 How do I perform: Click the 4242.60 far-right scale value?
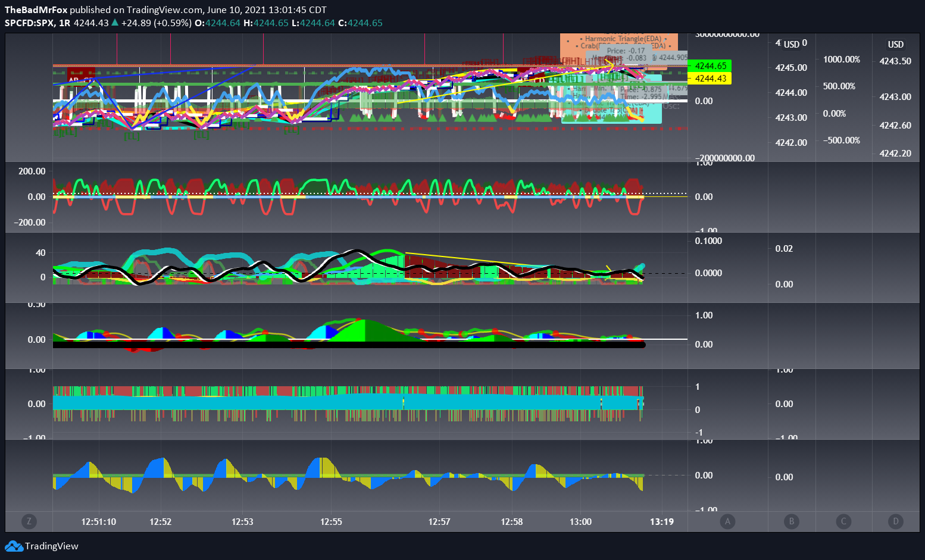coord(895,126)
